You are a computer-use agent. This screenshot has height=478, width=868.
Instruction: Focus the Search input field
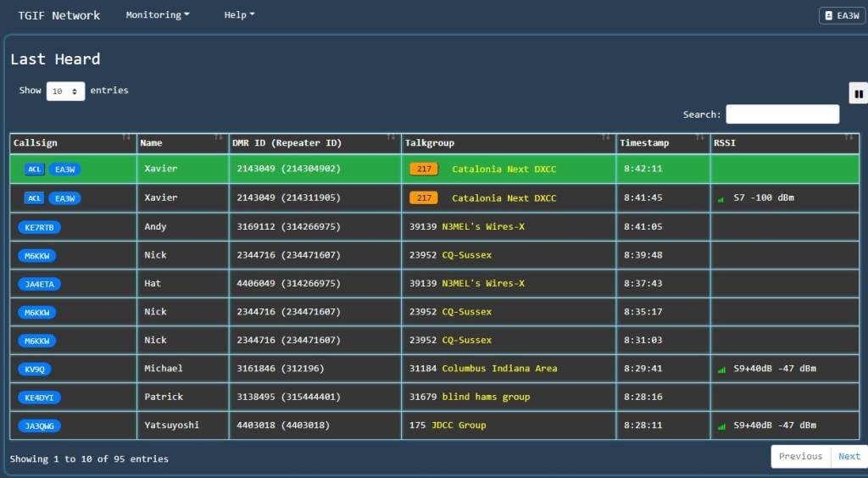[x=782, y=114]
